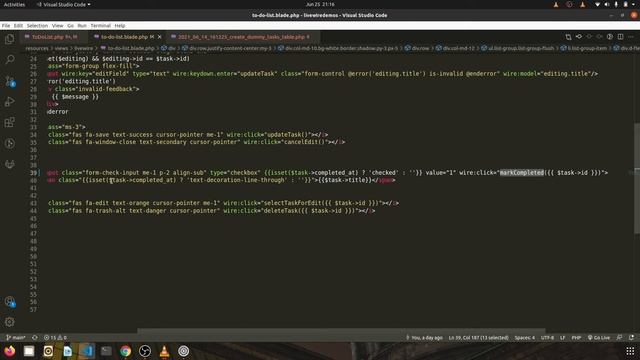Screen dimensions: 640x360
Task: Change end of line sequence LF
Action: (562, 338)
